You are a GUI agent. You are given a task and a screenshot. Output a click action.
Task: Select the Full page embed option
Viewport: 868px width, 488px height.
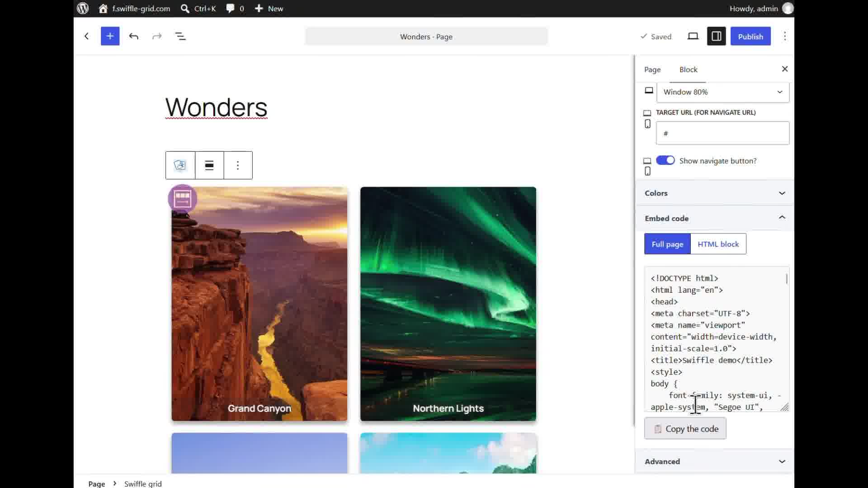click(x=667, y=244)
